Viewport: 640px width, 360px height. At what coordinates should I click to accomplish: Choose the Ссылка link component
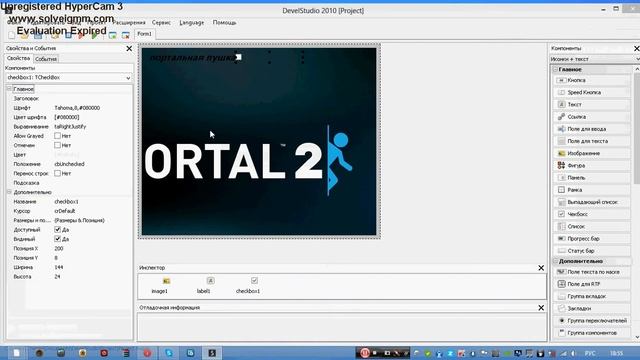coord(591,117)
